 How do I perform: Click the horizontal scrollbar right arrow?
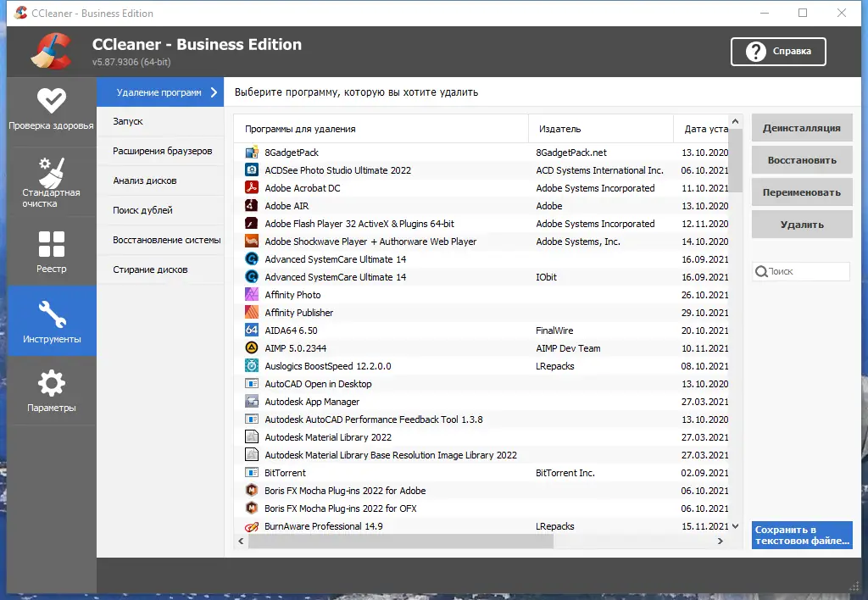(721, 542)
